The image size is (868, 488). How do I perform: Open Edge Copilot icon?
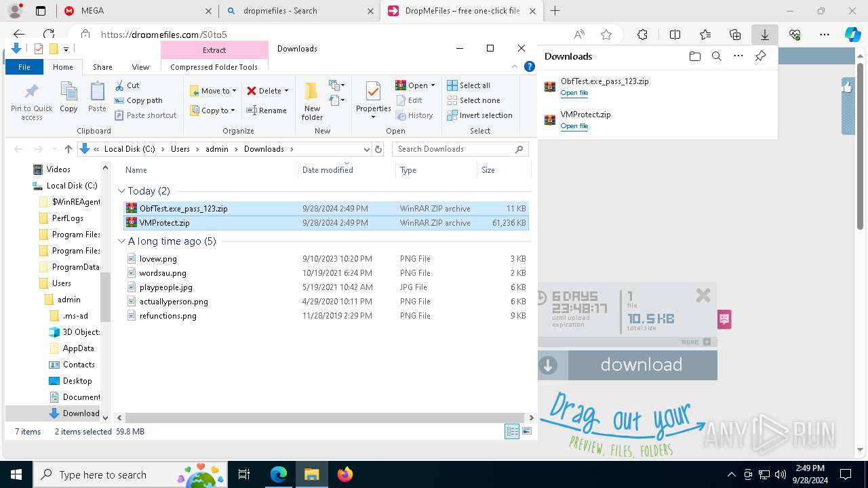point(852,35)
